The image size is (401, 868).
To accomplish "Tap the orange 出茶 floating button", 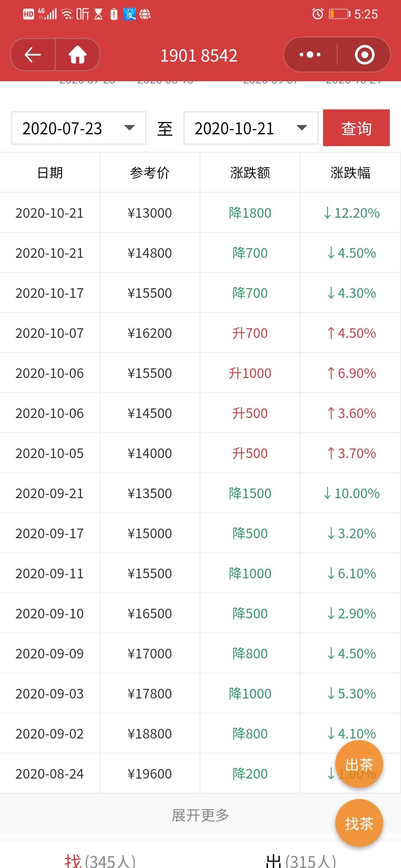I will pyautogui.click(x=359, y=764).
